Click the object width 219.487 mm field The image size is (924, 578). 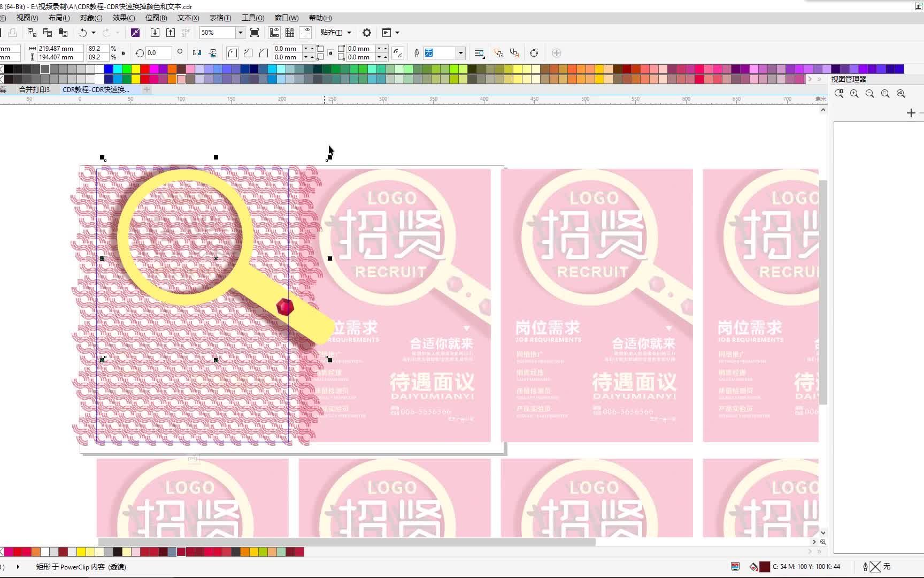(x=60, y=48)
